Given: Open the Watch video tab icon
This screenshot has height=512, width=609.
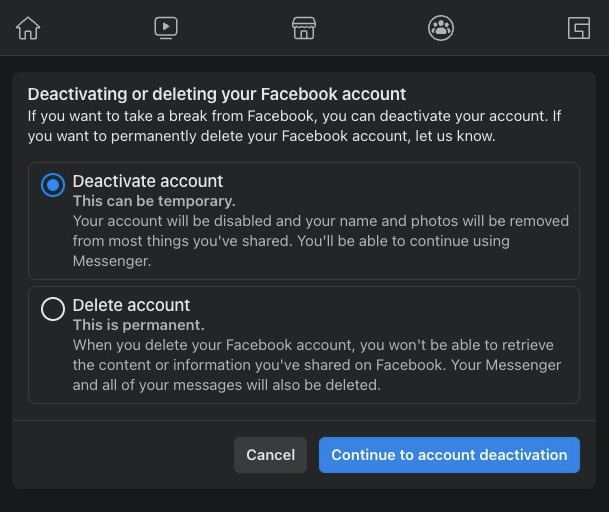Looking at the screenshot, I should [166, 28].
